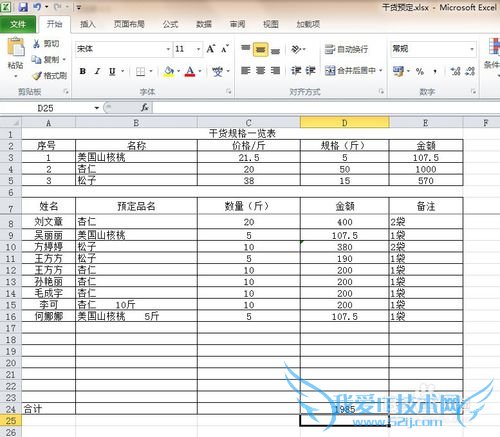Click the name box showing D25
This screenshot has height=437, width=500.
pyautogui.click(x=46, y=108)
